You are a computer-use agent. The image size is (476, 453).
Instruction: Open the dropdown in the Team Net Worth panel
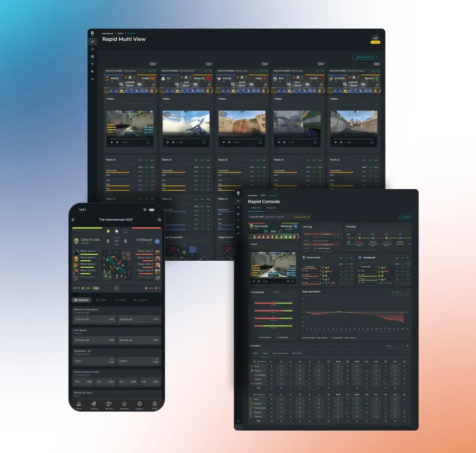click(x=400, y=292)
